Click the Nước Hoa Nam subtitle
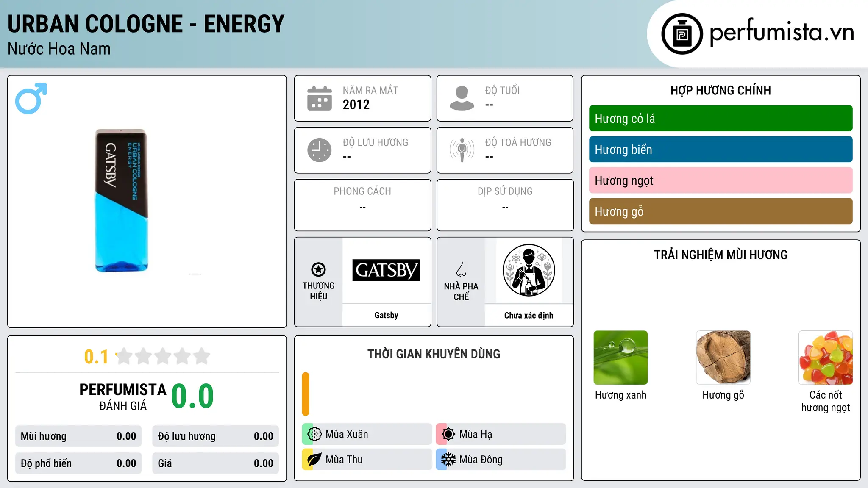This screenshot has width=868, height=488. (x=59, y=49)
